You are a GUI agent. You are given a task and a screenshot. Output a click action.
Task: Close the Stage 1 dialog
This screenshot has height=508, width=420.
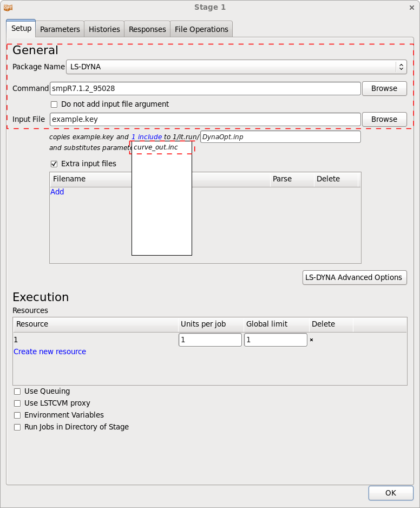411,8
